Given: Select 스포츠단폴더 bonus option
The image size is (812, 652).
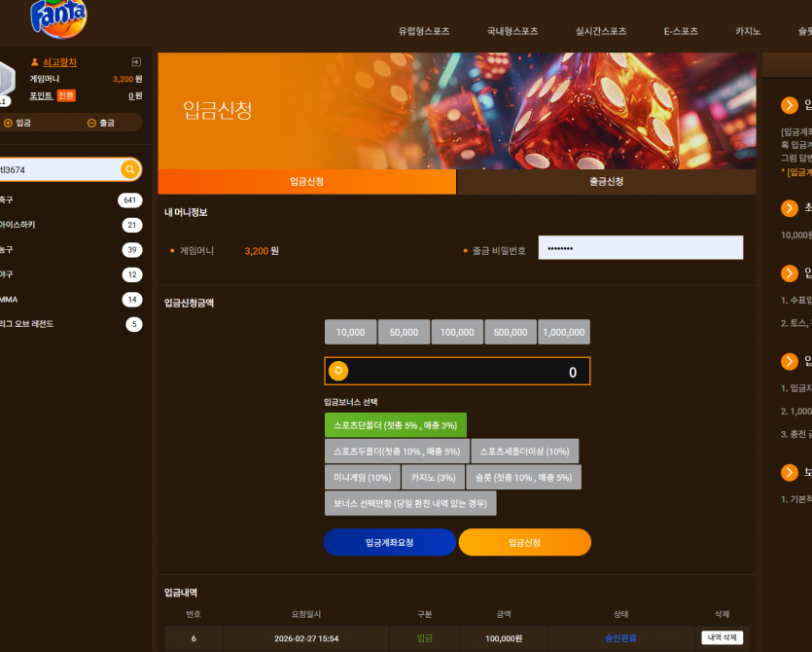Looking at the screenshot, I should click(x=396, y=425).
